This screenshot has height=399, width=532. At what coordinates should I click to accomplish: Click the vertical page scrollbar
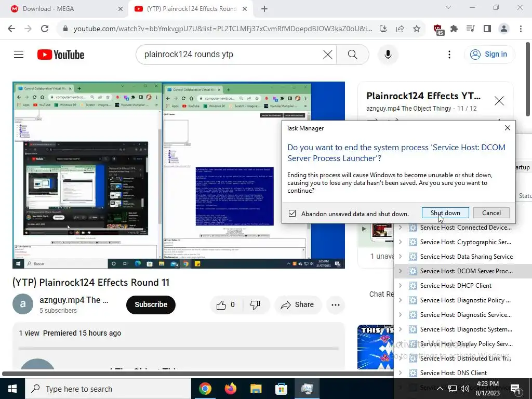coord(528,79)
